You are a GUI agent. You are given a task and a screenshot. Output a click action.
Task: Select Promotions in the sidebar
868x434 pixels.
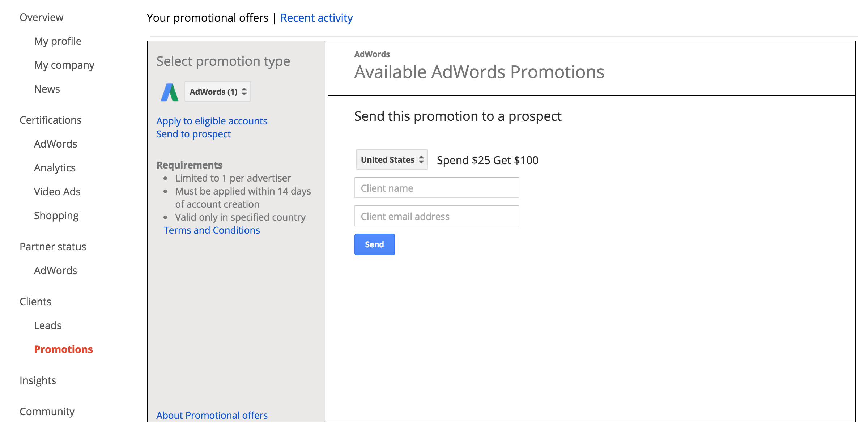point(63,349)
